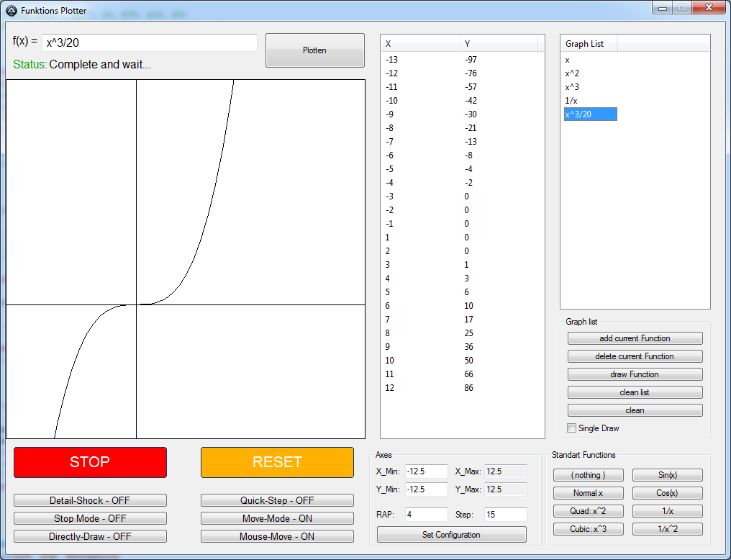Toggle the Quick-Step setting

[277, 500]
